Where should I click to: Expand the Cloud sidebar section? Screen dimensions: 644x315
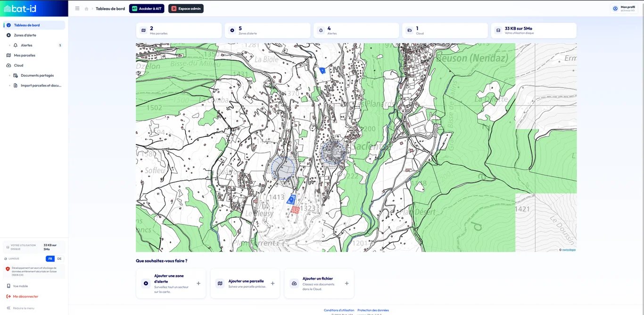[x=34, y=65]
